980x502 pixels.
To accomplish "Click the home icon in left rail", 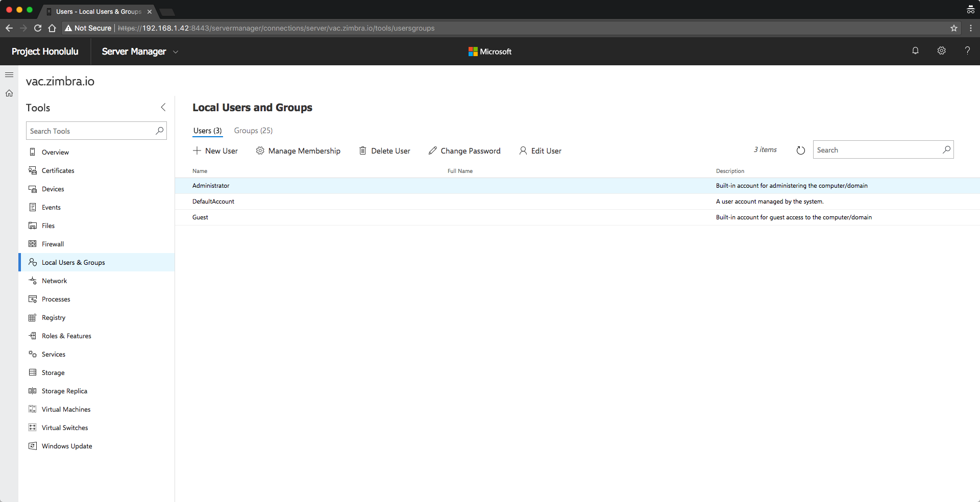I will 9,93.
